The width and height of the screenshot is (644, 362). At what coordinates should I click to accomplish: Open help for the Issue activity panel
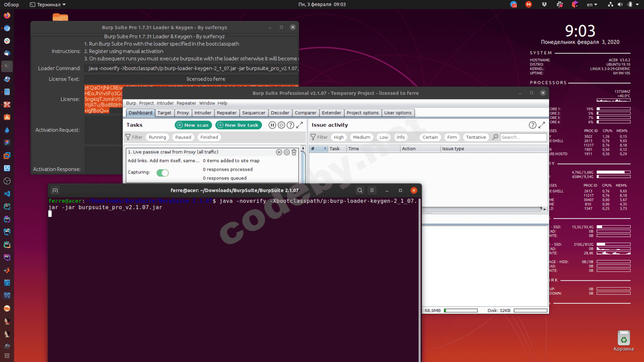click(532, 125)
